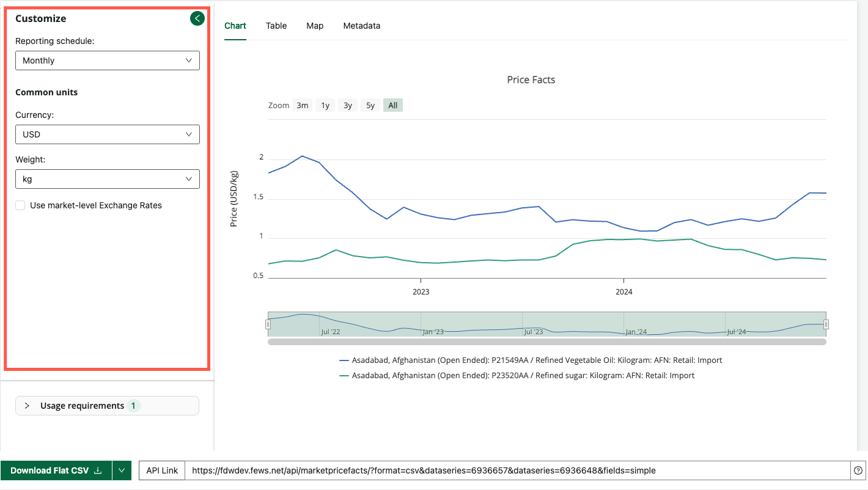This screenshot has width=868, height=490.
Task: Set chart zoom to 3m
Action: tap(303, 105)
